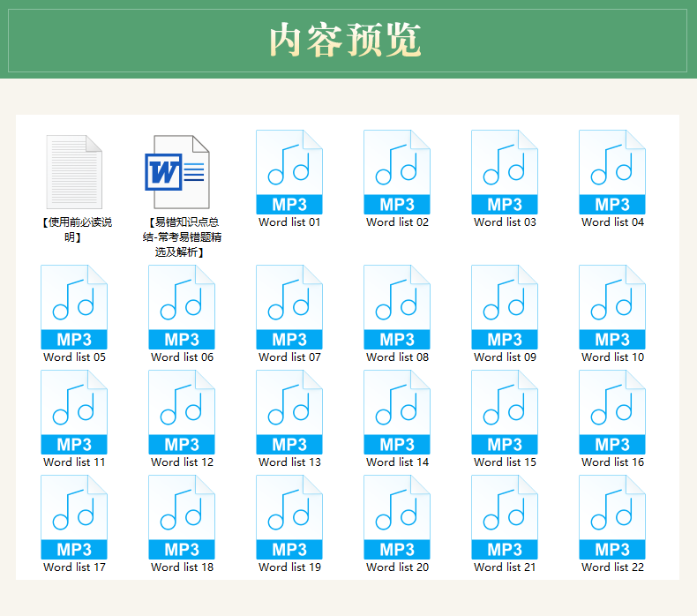Select the MP3 icon for Word list 08
The height and width of the screenshot is (616, 697).
pos(397,307)
